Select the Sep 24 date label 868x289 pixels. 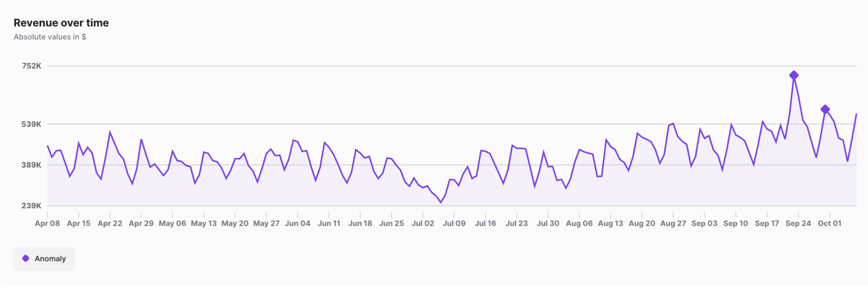[798, 223]
